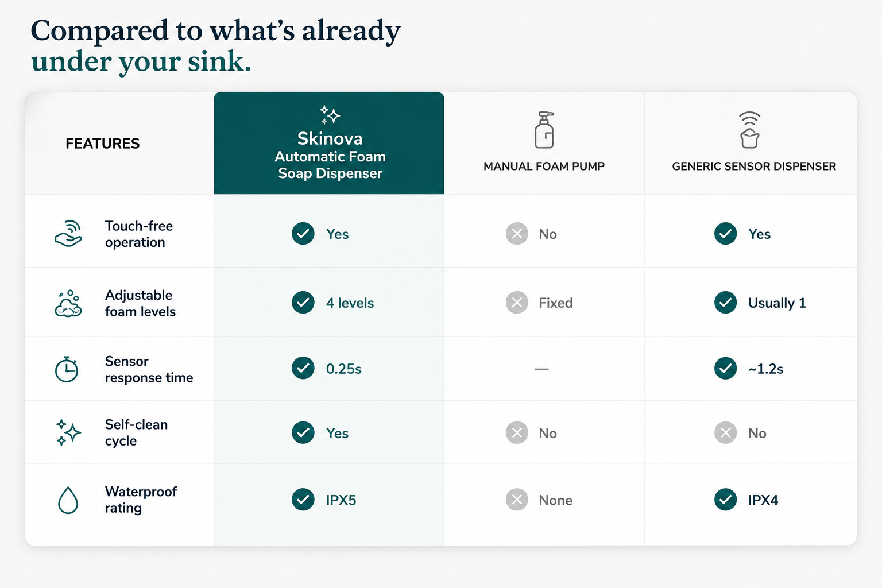Click the generic sensor dispenser icon

(x=749, y=130)
